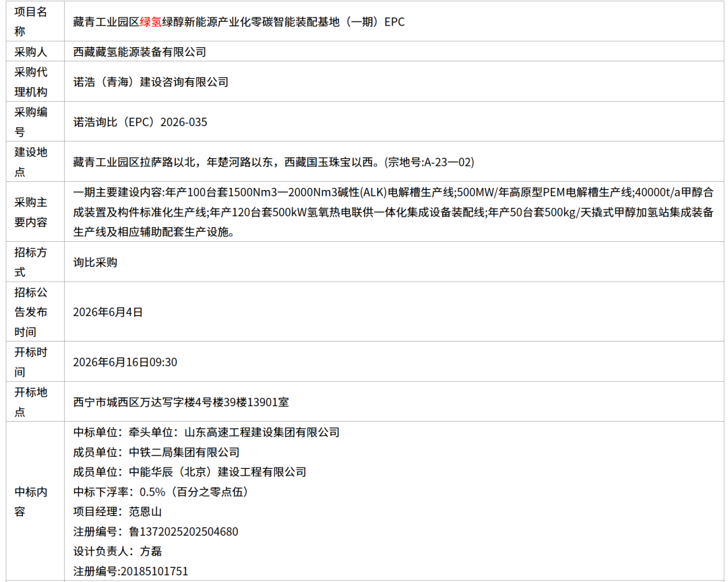Viewport: 728px width, 582px height.
Task: Select agency 诺浩（青海）建设咨询有限公司
Action: coord(150,82)
